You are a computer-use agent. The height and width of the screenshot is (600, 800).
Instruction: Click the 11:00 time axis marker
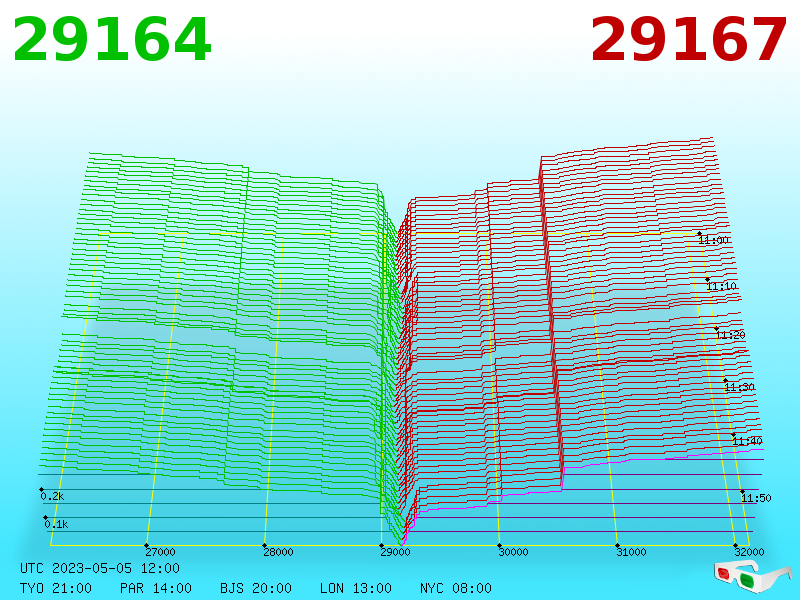coord(713,240)
